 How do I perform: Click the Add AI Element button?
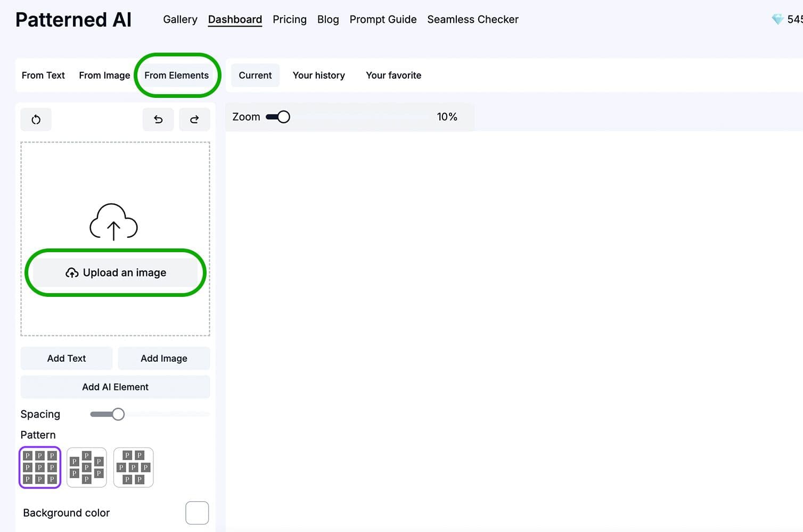pyautogui.click(x=115, y=387)
